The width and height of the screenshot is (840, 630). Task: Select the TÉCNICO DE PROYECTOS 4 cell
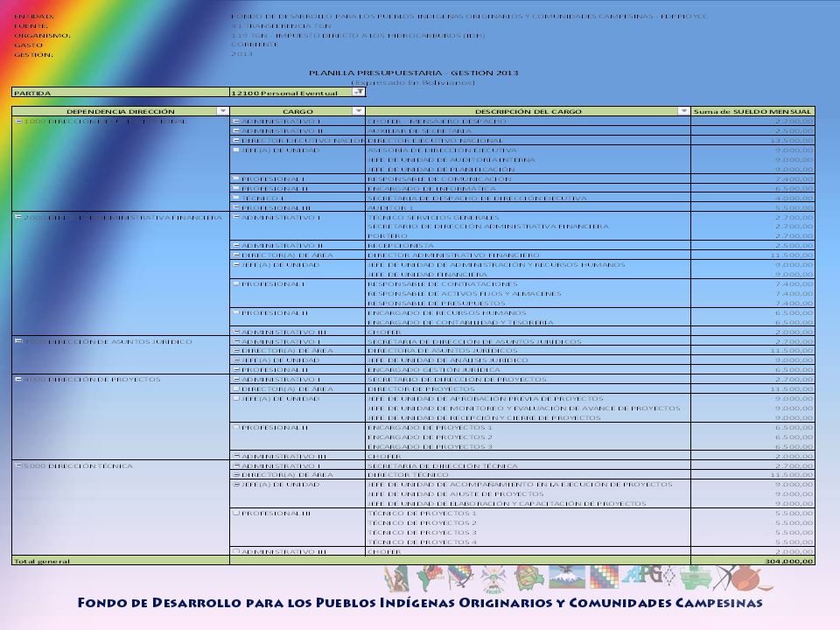point(528,542)
